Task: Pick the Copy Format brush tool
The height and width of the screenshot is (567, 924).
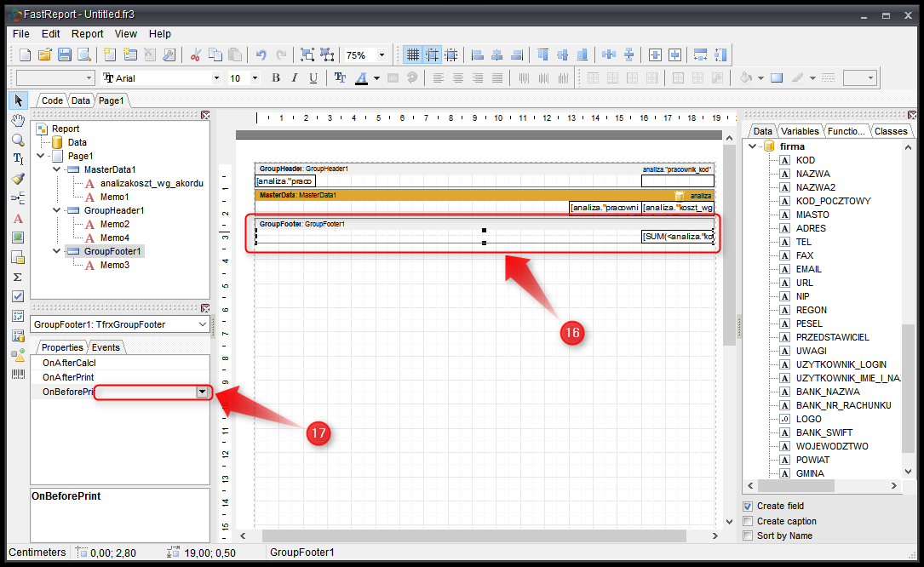Action: [18, 179]
